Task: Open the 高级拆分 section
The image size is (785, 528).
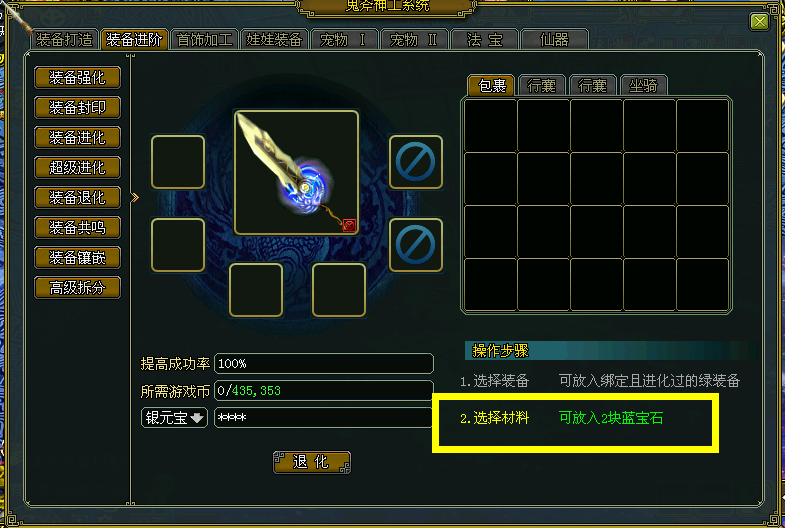Action: point(77,288)
